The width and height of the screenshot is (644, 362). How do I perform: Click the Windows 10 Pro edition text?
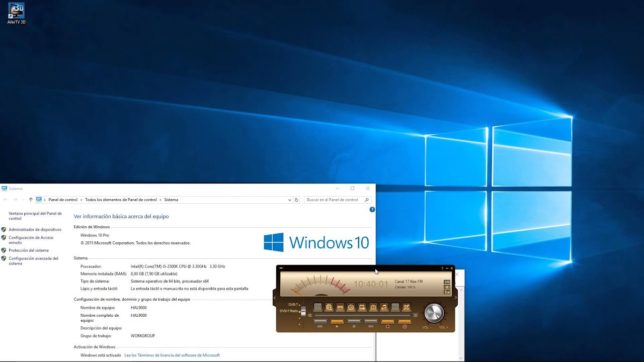coord(95,235)
